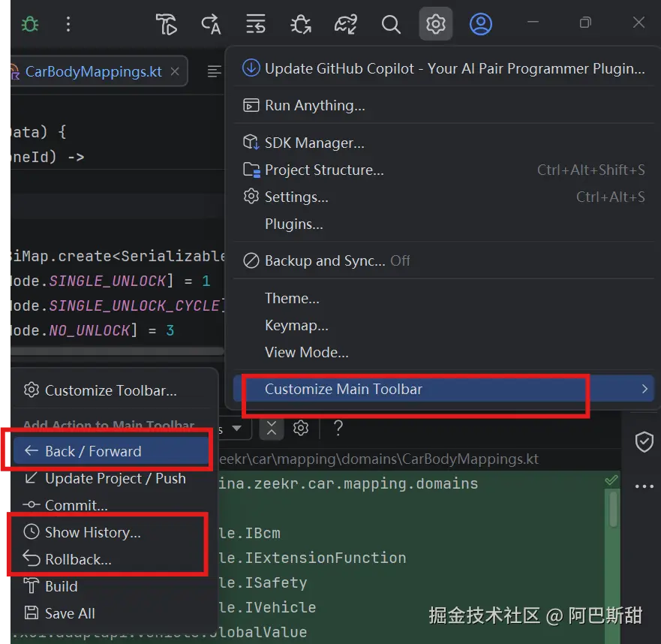Select Theme... menu entry

443,298
